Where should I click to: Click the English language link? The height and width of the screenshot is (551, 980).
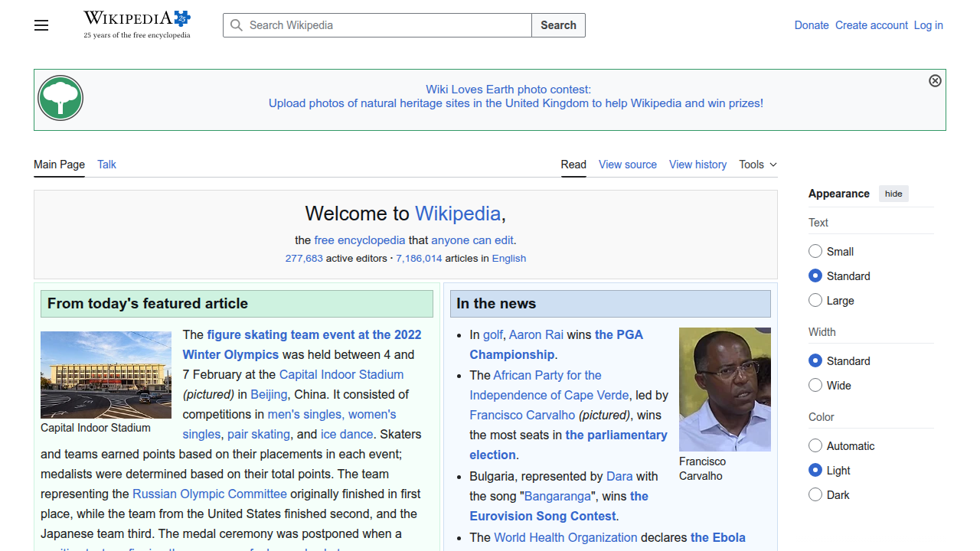click(x=509, y=259)
